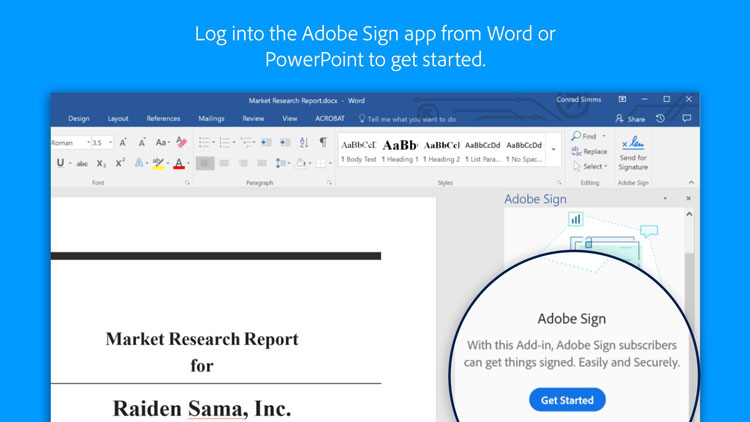The height and width of the screenshot is (422, 750).
Task: Open the Layout tab
Action: tap(118, 119)
